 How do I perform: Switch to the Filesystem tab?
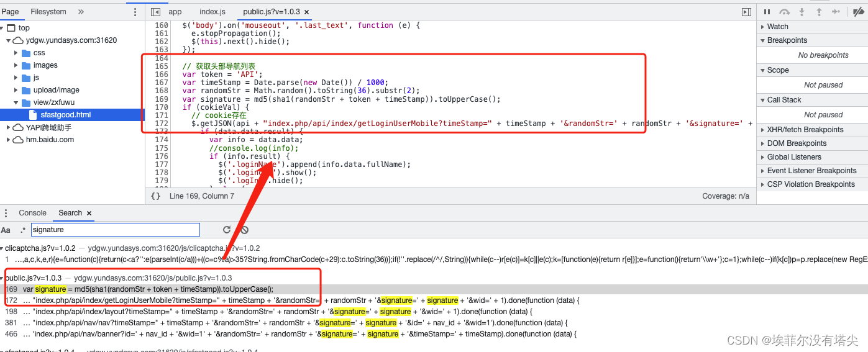48,12
